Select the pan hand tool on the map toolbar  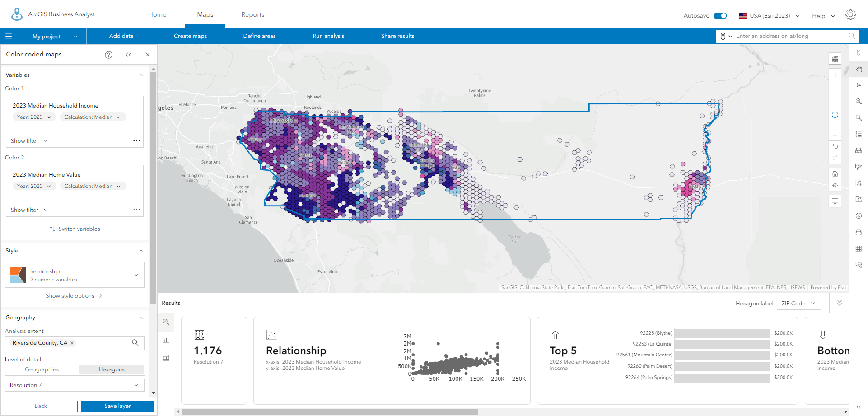tap(859, 69)
